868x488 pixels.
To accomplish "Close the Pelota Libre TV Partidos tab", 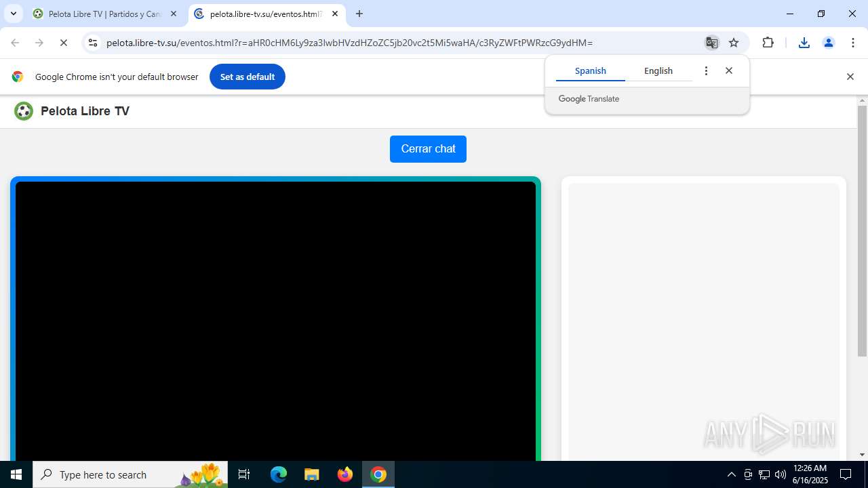I will pos(173,14).
